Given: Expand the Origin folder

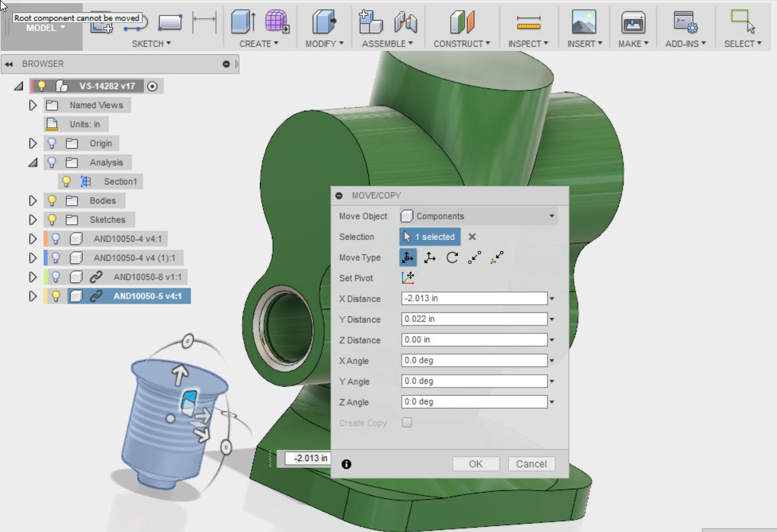Looking at the screenshot, I should coord(33,143).
